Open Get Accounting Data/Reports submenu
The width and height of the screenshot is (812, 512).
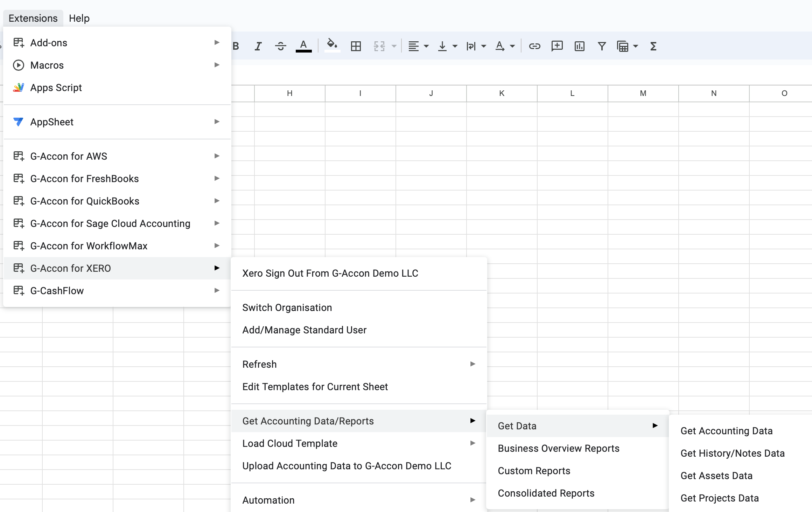(x=359, y=421)
